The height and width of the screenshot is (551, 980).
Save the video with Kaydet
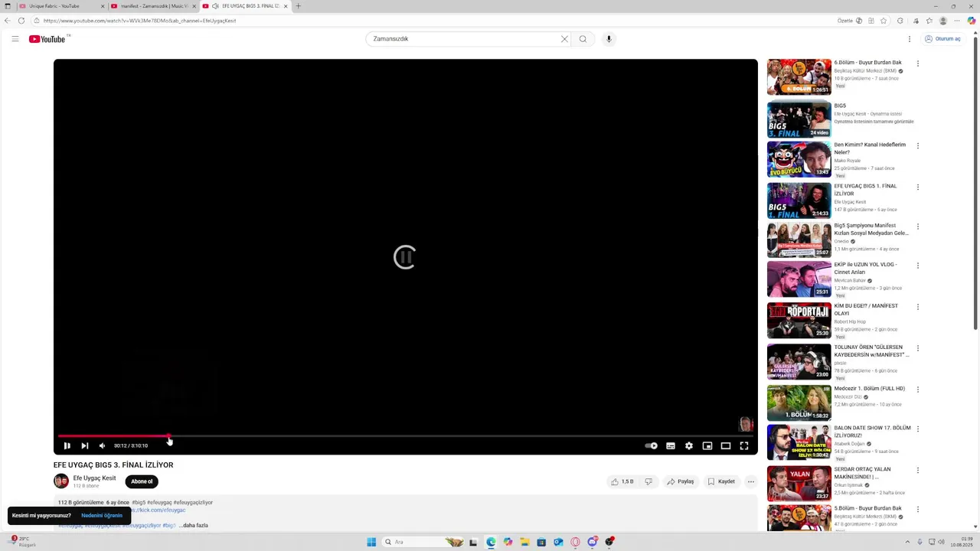(721, 481)
